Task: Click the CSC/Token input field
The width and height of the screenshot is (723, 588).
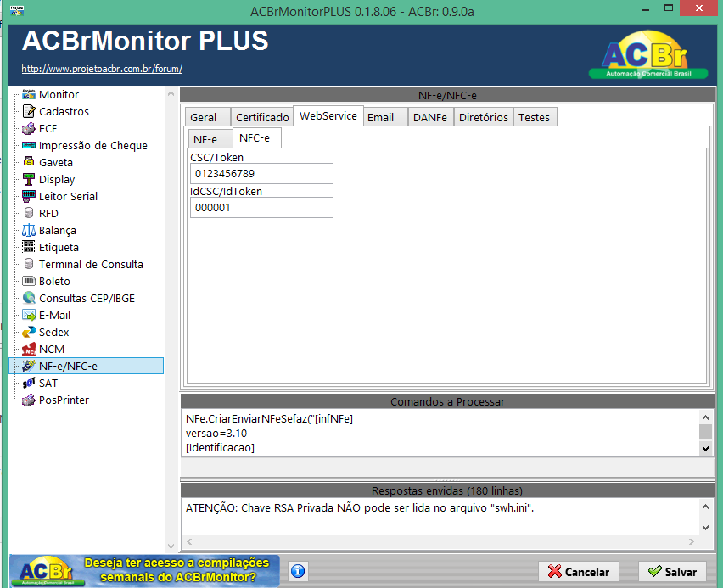Action: (x=261, y=173)
